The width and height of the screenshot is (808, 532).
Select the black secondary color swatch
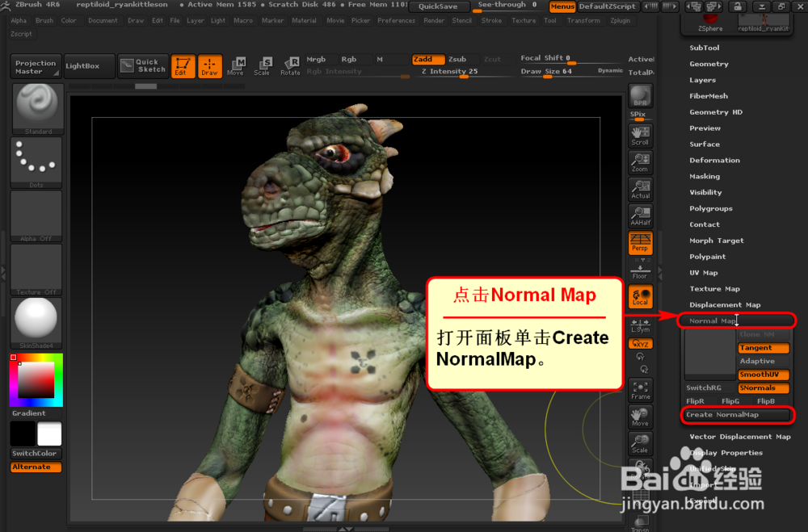[23, 434]
